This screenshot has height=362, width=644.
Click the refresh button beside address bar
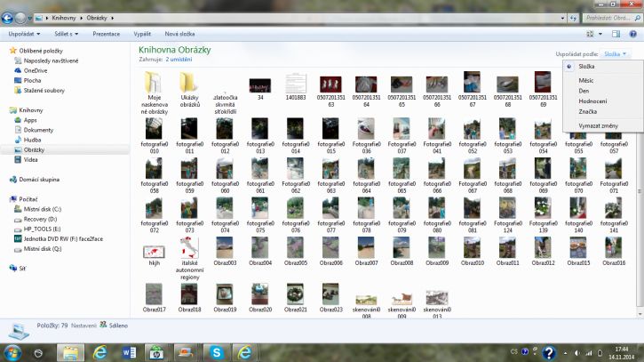pyautogui.click(x=573, y=18)
